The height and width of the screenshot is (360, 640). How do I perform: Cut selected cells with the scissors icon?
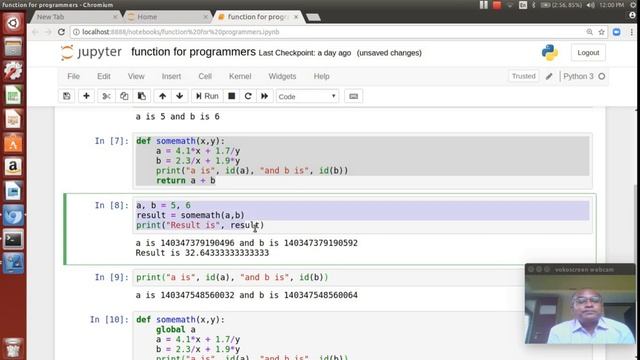[x=107, y=96]
